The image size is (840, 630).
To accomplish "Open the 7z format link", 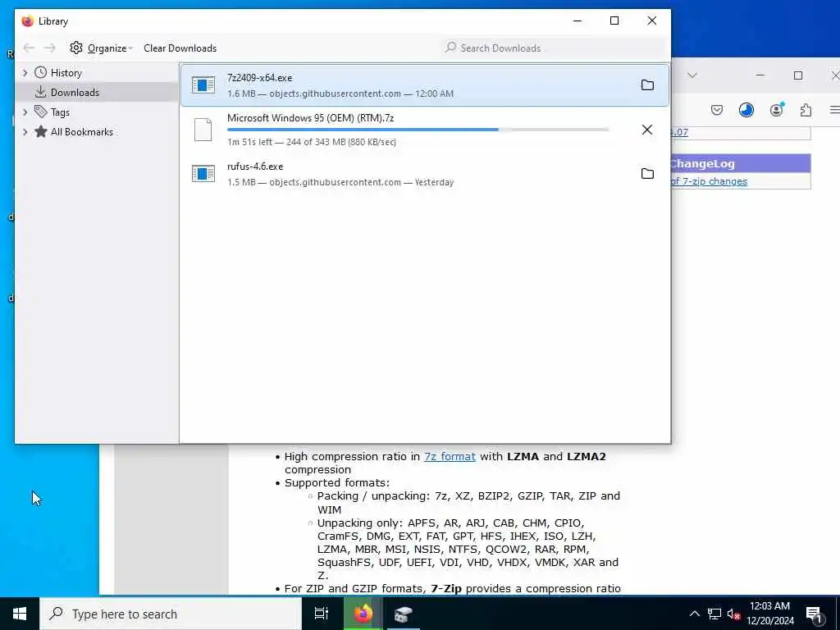I will coord(450,456).
